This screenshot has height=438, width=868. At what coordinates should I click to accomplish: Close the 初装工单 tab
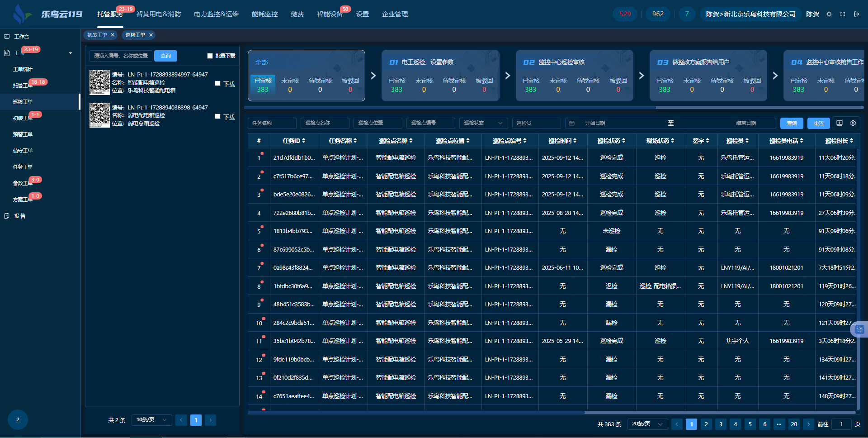pos(113,35)
